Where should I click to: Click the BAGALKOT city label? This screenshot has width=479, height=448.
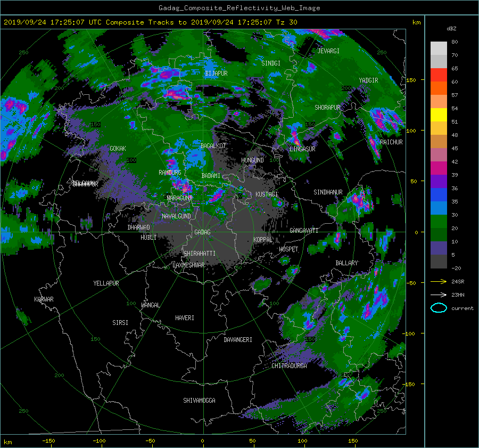coord(213,146)
